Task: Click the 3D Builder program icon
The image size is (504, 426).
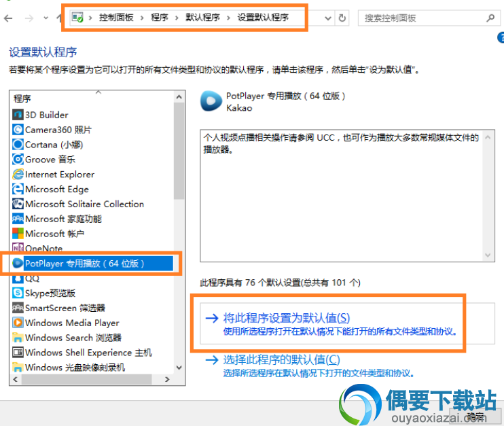Action: tap(18, 114)
